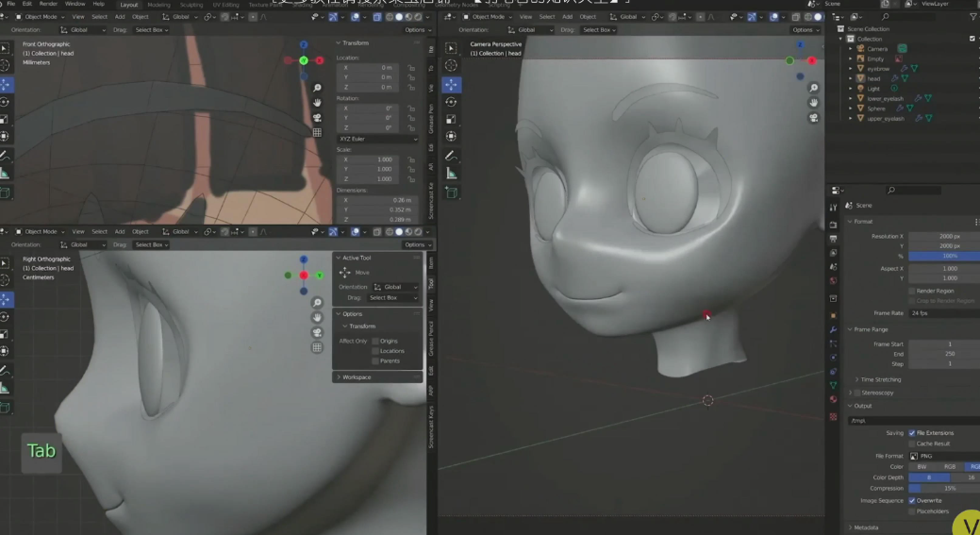Select the Move tool in camera viewport
Image resolution: width=980 pixels, height=535 pixels.
[x=451, y=84]
